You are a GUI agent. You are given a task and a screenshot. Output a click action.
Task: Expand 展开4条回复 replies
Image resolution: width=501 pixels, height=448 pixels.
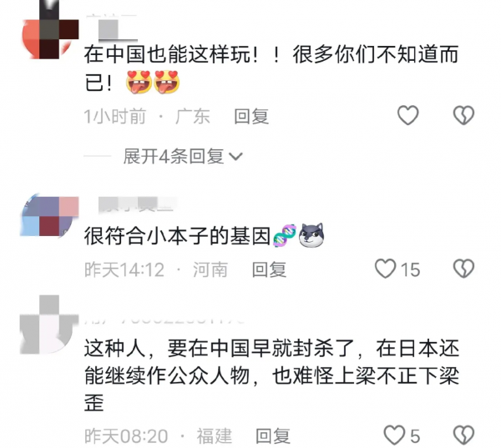[x=183, y=157]
